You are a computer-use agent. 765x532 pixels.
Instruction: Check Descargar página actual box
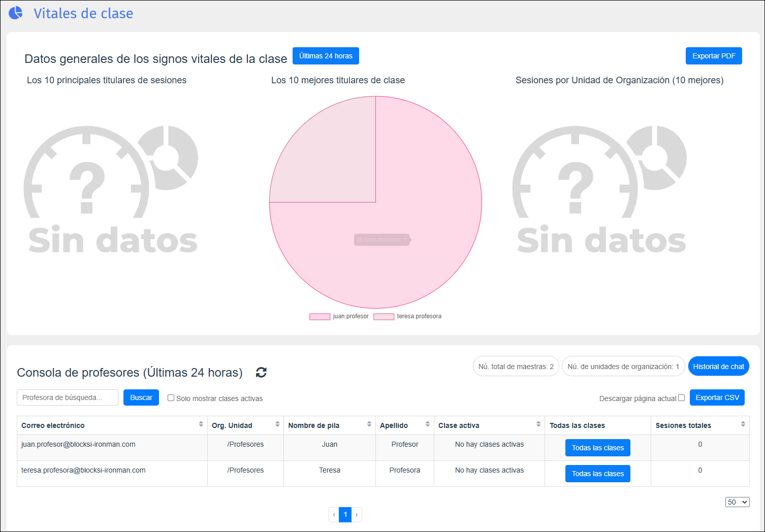pyautogui.click(x=681, y=398)
